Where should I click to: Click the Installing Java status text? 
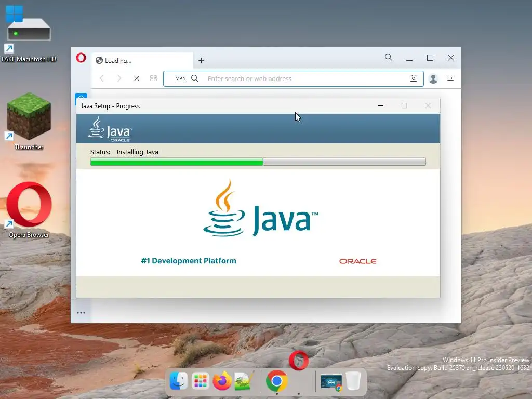[x=137, y=152]
